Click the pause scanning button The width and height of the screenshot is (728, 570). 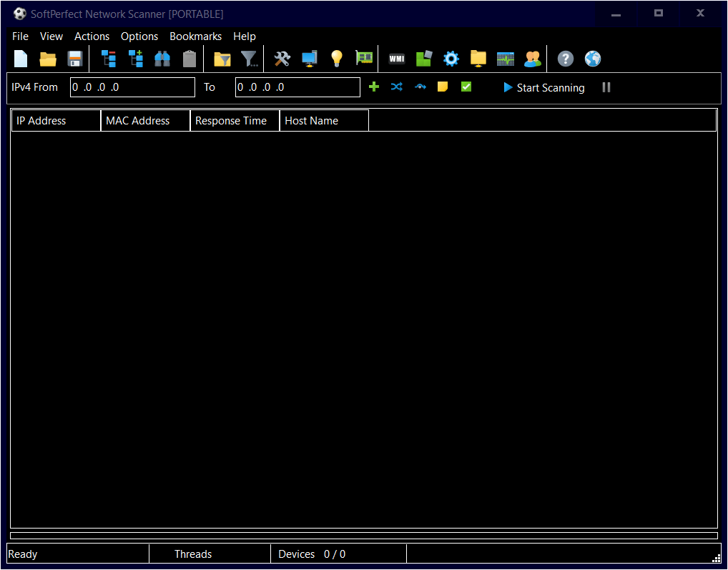pos(606,87)
